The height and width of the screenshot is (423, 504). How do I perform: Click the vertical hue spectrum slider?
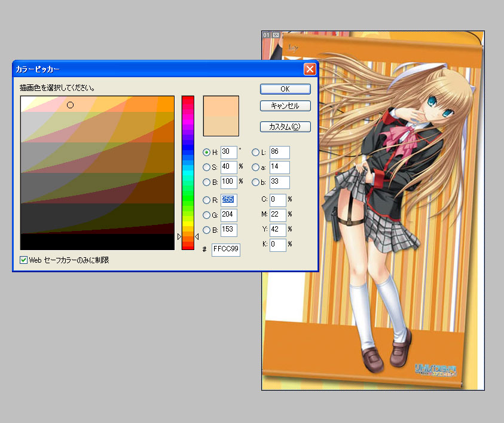click(188, 173)
